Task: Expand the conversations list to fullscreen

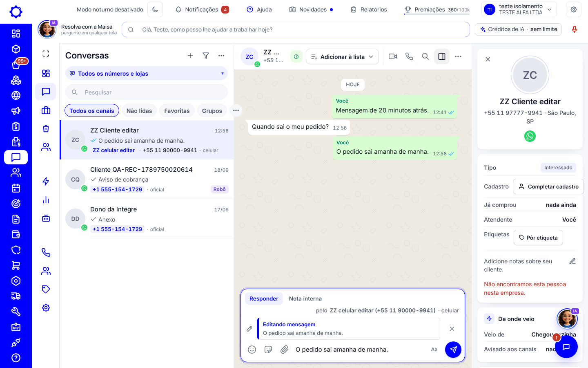Action: click(46, 54)
